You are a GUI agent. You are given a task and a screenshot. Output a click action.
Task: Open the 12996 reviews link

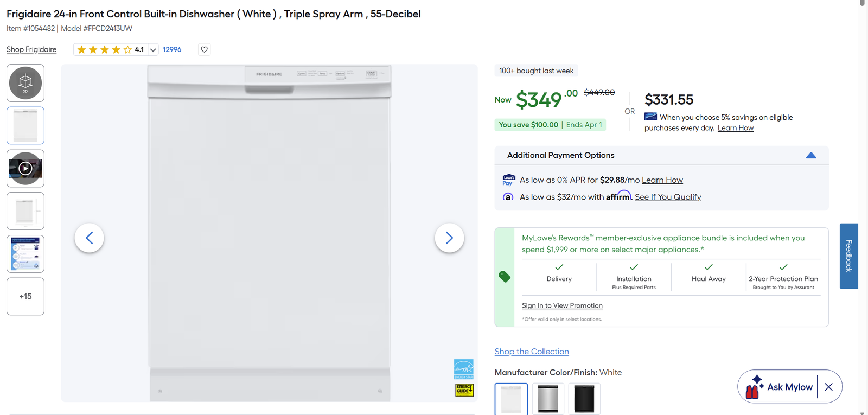[172, 49]
